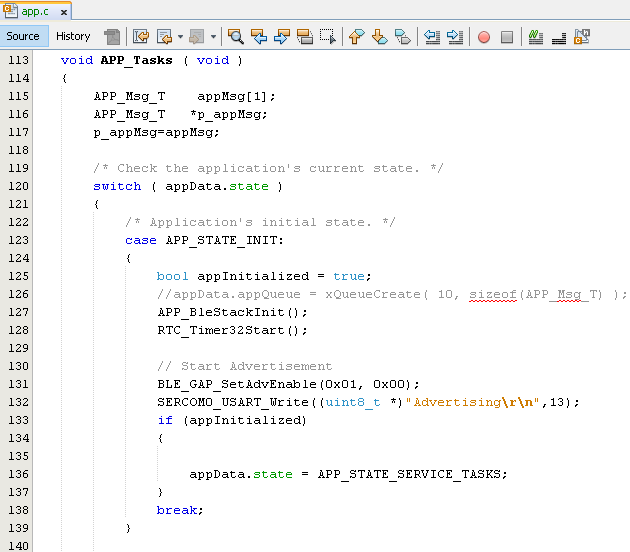The height and width of the screenshot is (552, 630).
Task: Jump to the Last Edit location
Action: pyautogui.click(x=140, y=37)
